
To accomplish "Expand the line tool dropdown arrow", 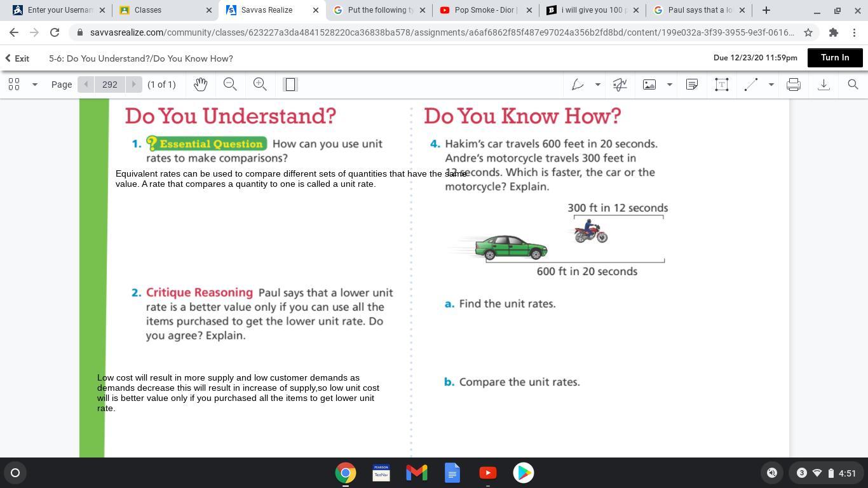I will point(771,85).
